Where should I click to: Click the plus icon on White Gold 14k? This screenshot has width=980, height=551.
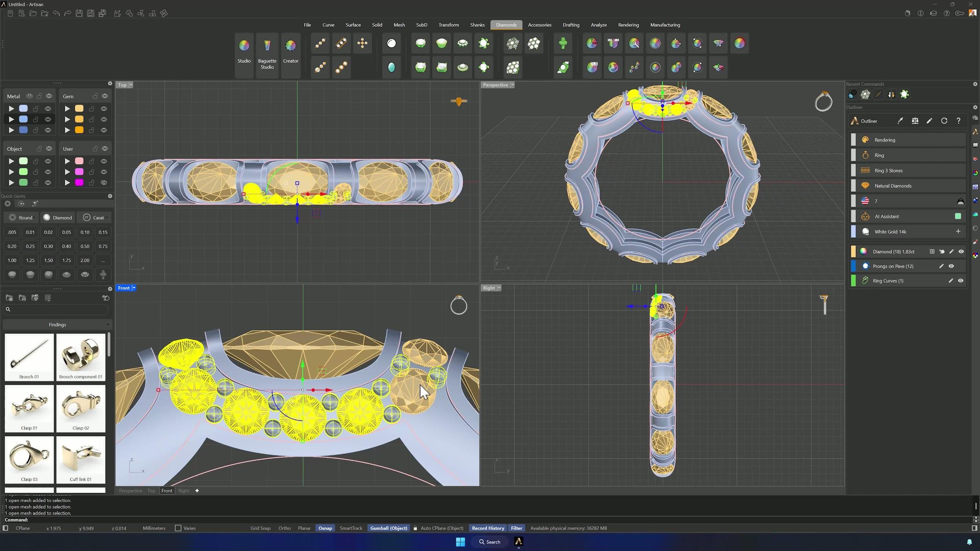click(958, 232)
